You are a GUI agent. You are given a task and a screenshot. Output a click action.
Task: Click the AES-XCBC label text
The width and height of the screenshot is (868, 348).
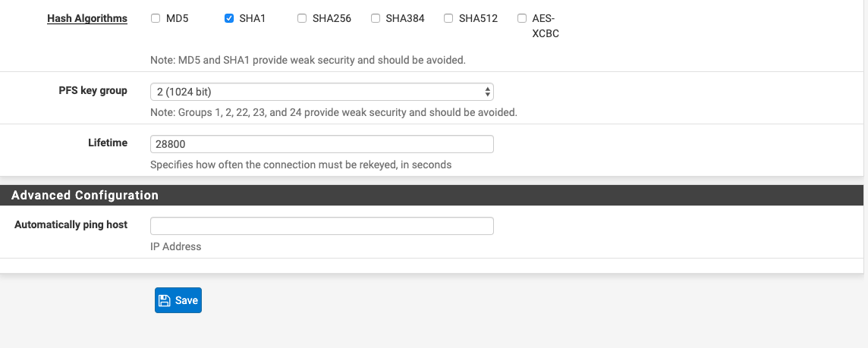tap(546, 26)
